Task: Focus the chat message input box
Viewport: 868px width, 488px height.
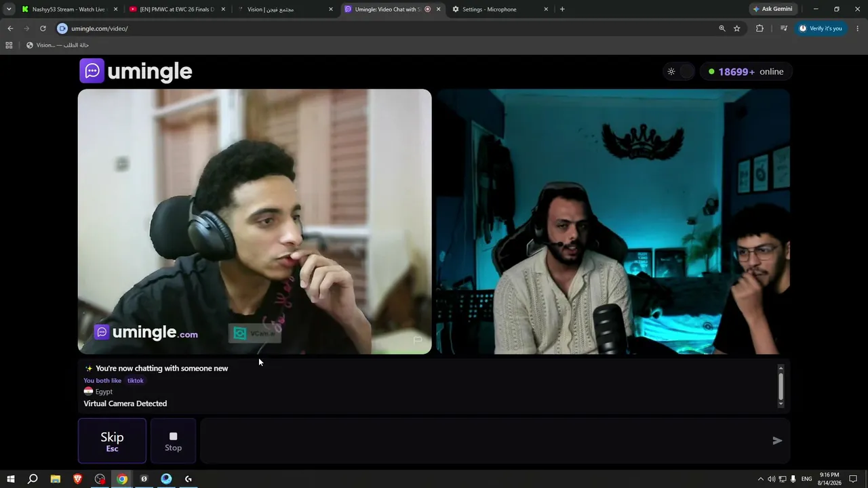Action: (485, 441)
